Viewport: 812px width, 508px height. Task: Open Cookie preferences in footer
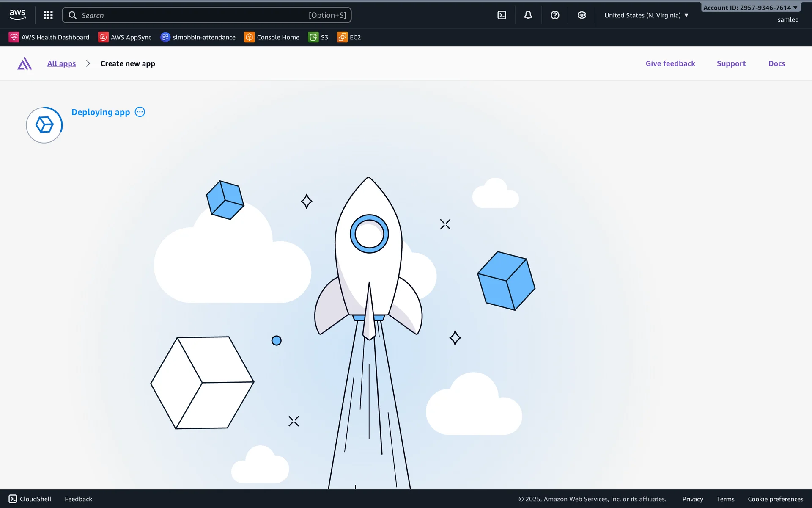775,499
